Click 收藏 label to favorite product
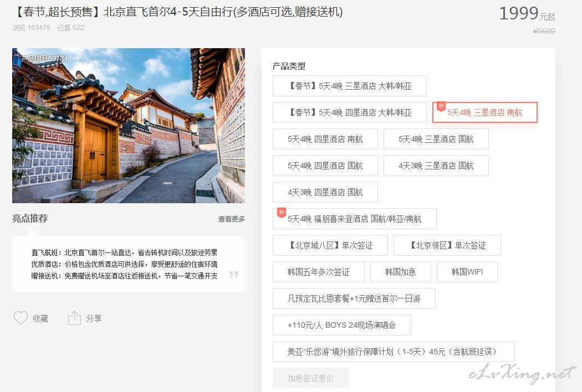 pos(40,318)
